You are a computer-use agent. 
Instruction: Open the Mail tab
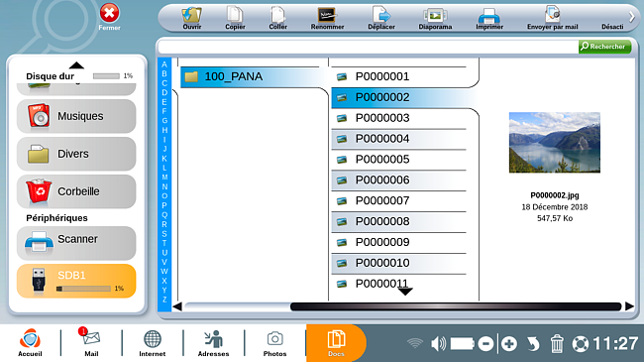coord(91,342)
